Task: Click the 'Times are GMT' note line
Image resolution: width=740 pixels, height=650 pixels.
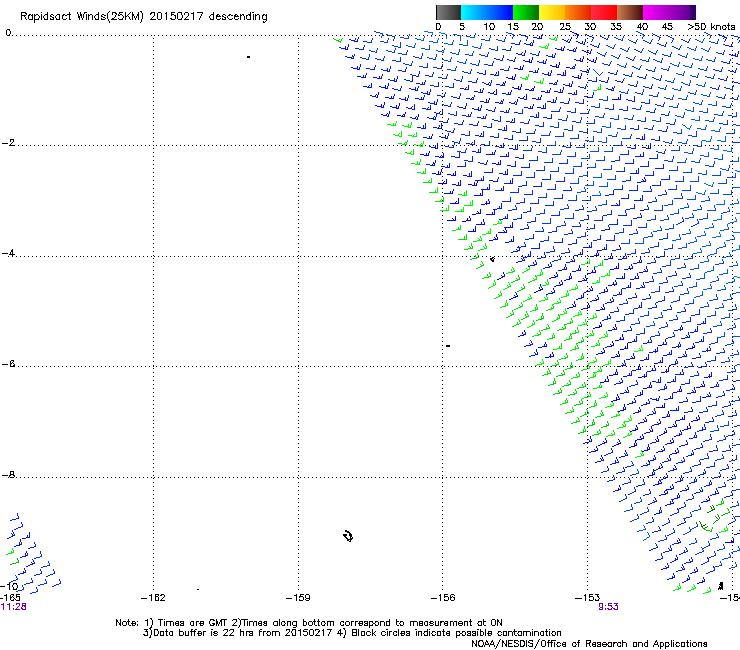Action: [x=309, y=623]
